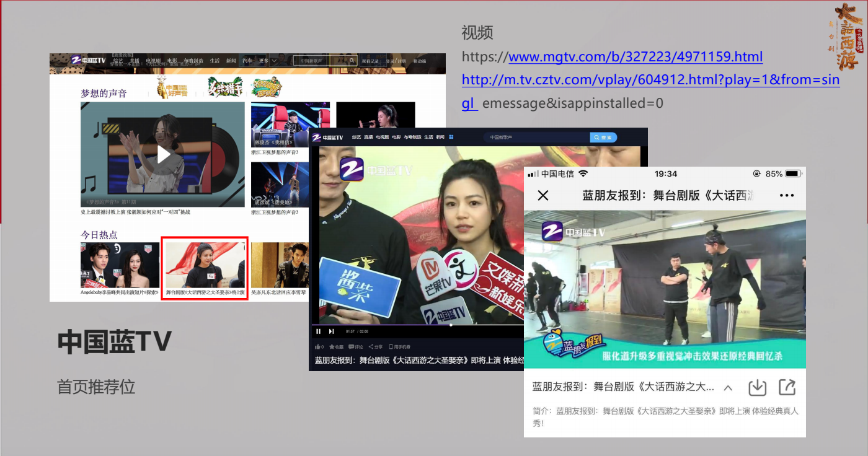868x456 pixels.
Task: Click the player page search field
Action: 537,137
